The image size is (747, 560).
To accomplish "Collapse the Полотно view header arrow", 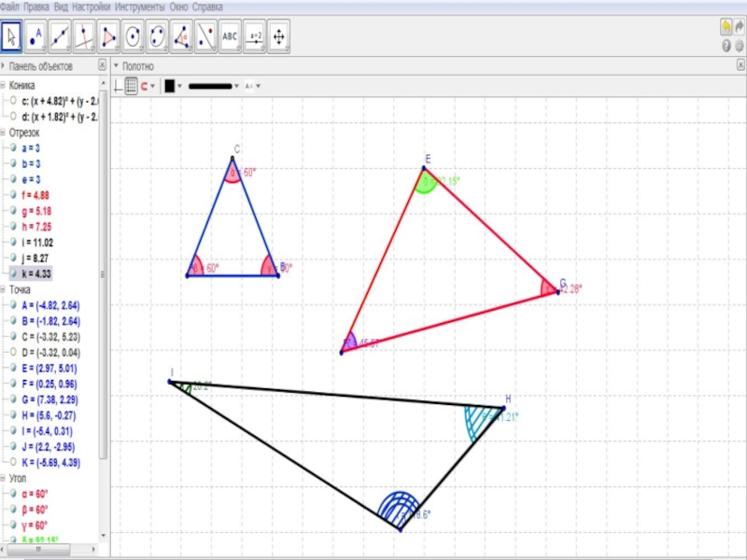I will coord(116,66).
